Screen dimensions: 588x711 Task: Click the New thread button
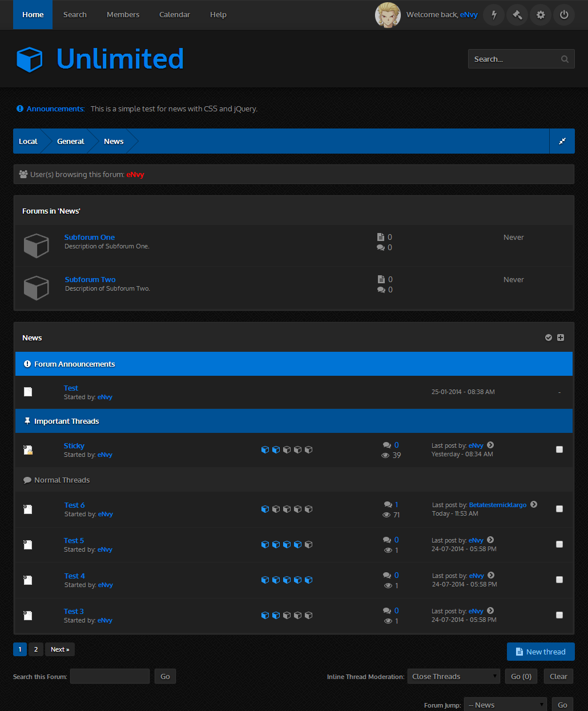point(541,652)
